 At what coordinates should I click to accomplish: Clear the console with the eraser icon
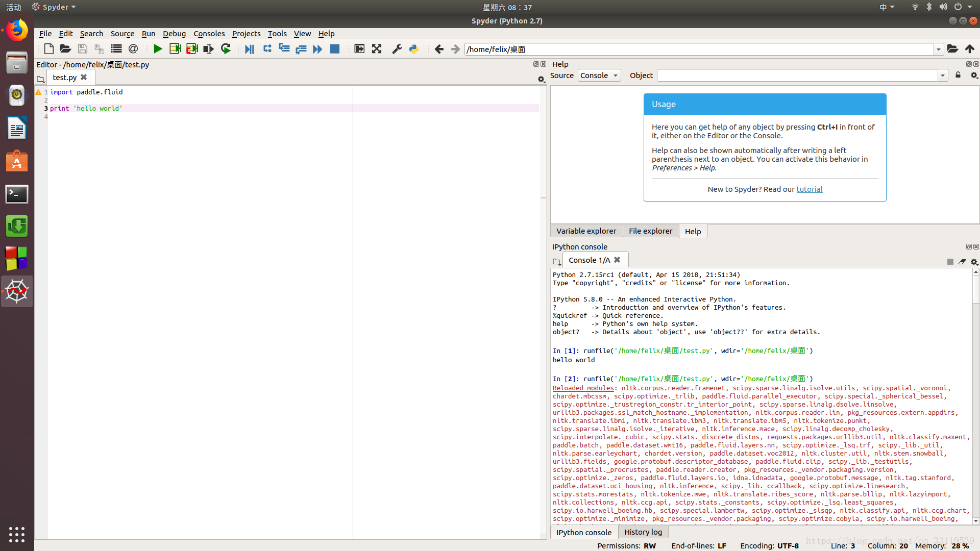962,262
